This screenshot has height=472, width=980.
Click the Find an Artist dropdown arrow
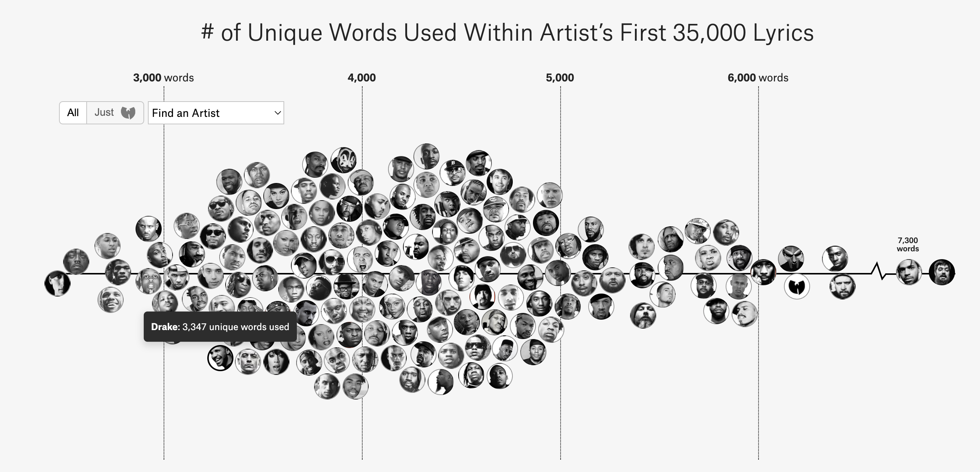278,112
